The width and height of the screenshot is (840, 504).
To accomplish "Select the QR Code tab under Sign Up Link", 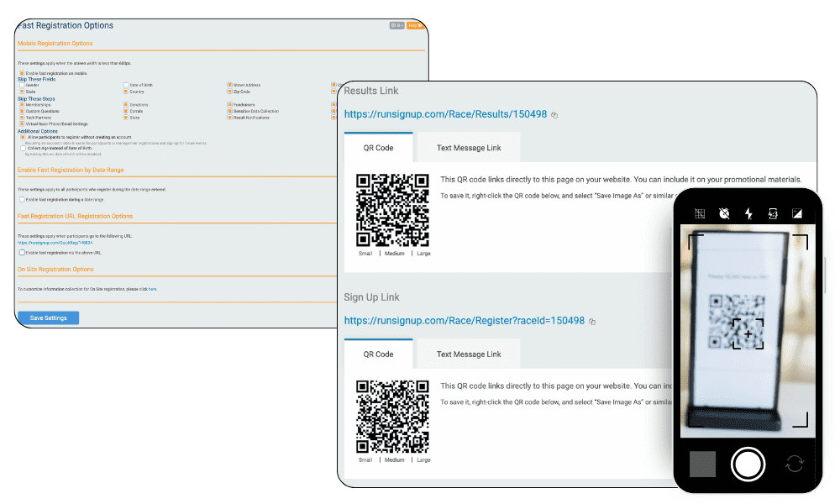I will coord(378,354).
